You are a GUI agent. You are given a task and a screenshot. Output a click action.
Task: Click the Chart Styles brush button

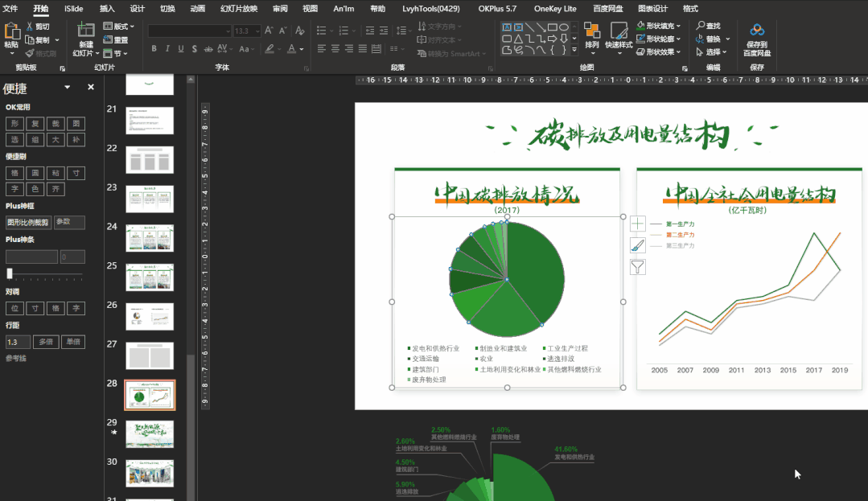(x=637, y=245)
